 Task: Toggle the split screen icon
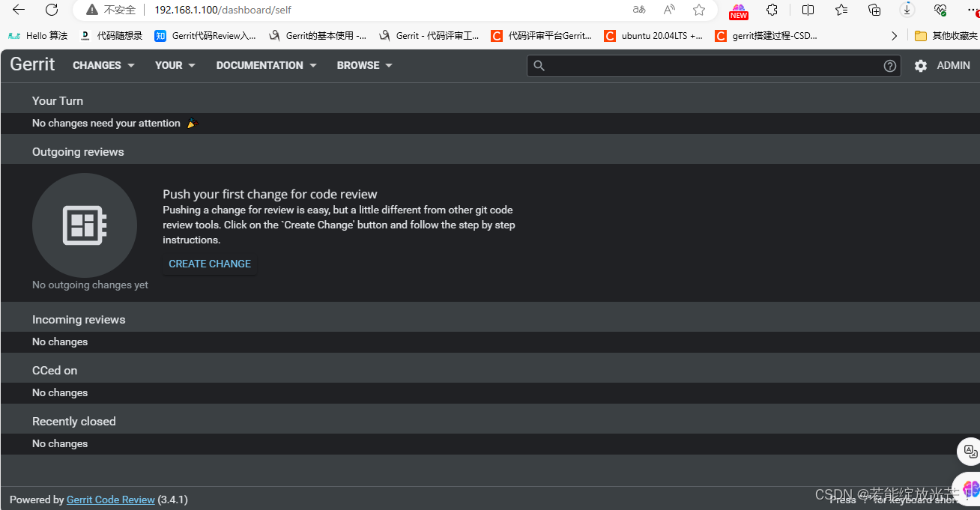point(808,10)
